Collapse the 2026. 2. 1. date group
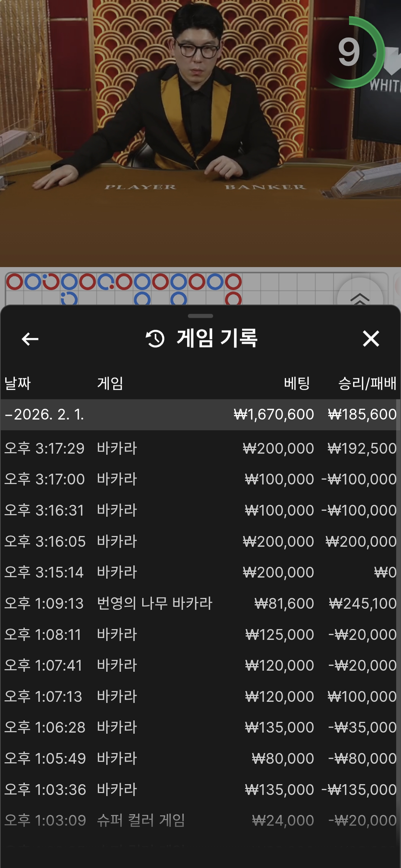The height and width of the screenshot is (868, 401). pos(45,414)
